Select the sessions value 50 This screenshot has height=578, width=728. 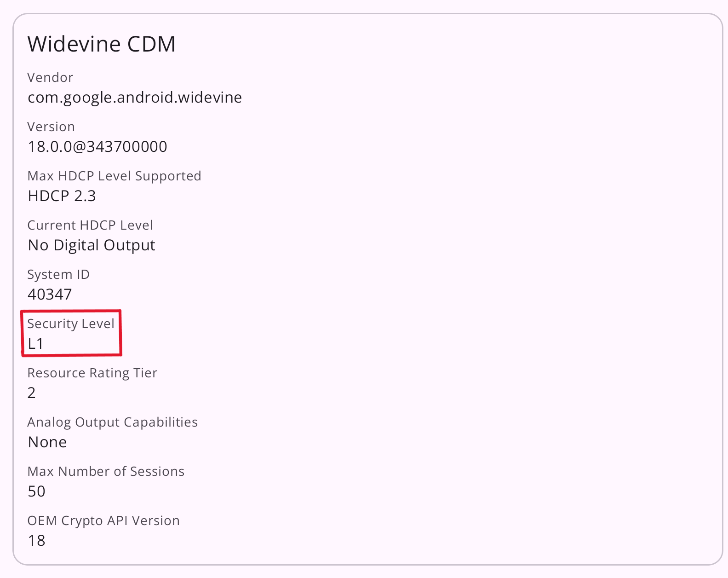pos(36,491)
